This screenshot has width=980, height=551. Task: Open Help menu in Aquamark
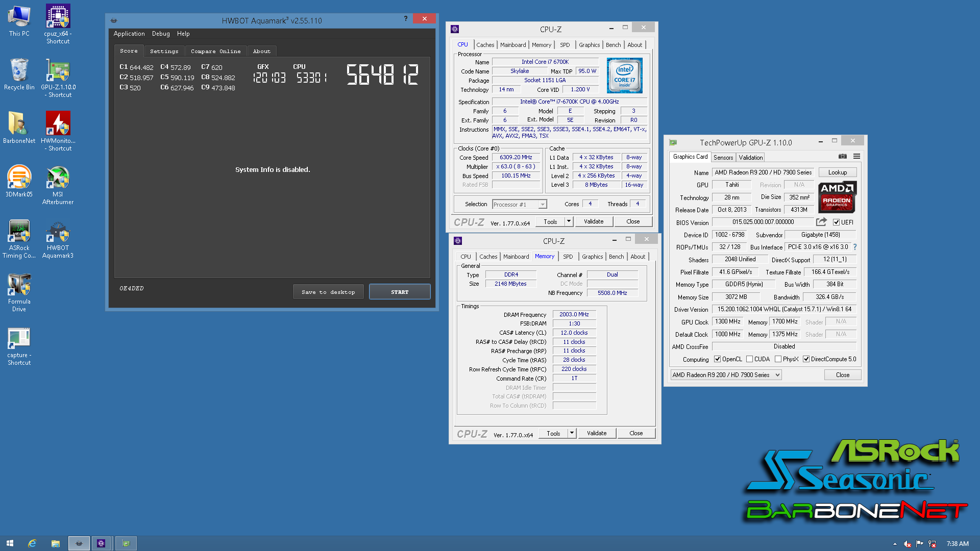183,34
